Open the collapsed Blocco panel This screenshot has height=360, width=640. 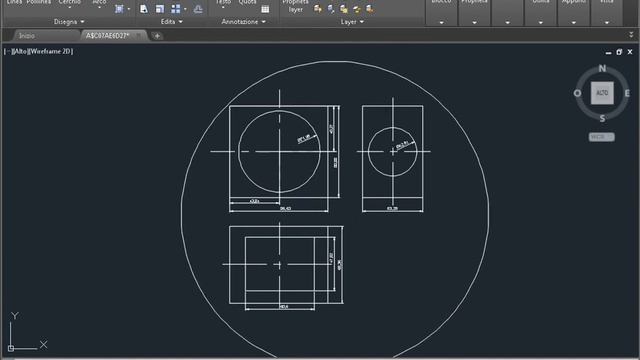coord(441,12)
